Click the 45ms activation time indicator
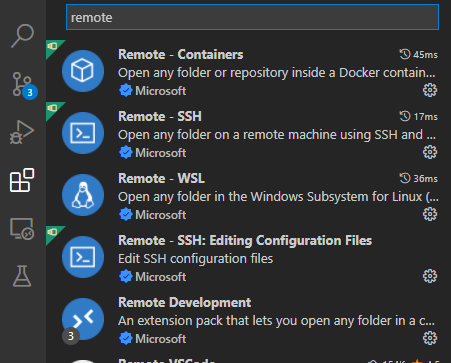 [418, 54]
